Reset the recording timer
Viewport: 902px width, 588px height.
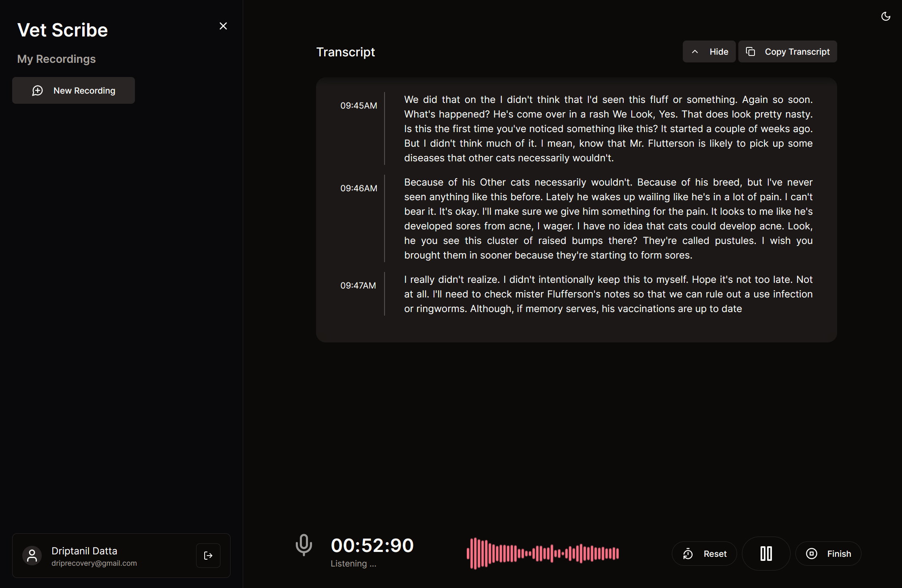(x=705, y=554)
